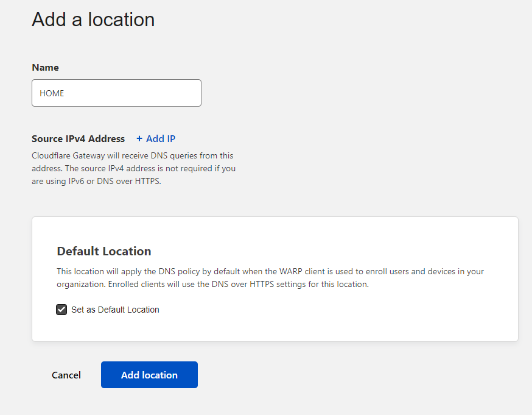Click the plus icon beside Add IP

tap(139, 139)
